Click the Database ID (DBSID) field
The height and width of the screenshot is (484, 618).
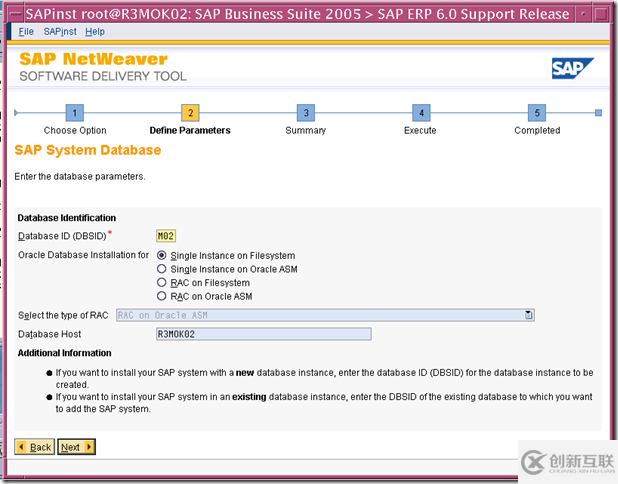pyautogui.click(x=166, y=236)
